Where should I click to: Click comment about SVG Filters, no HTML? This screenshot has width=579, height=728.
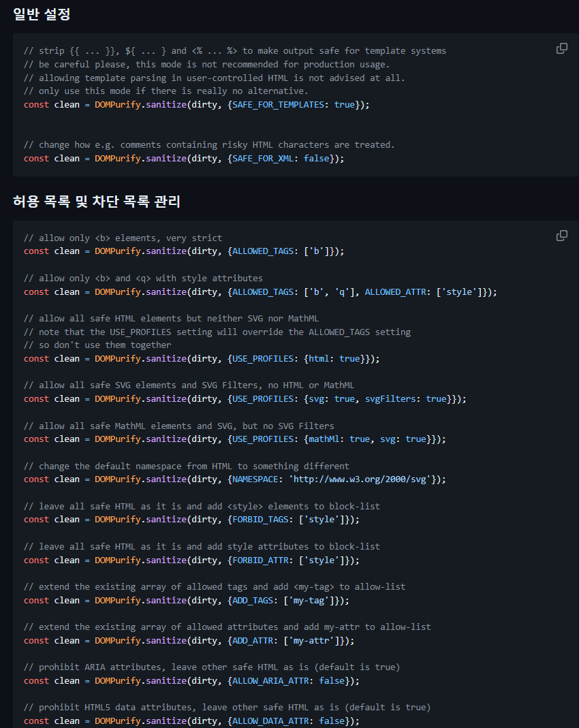tap(189, 385)
